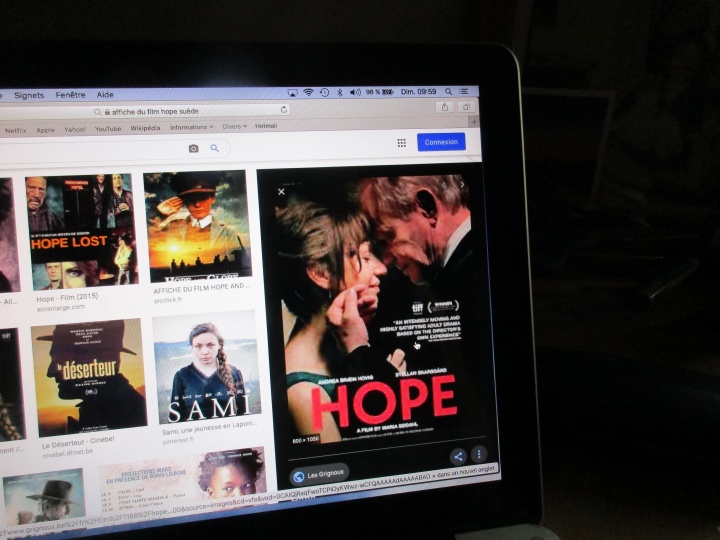Click the ecranlarge.com source text
Screen dimensions: 720x540
pyautogui.click(x=61, y=309)
